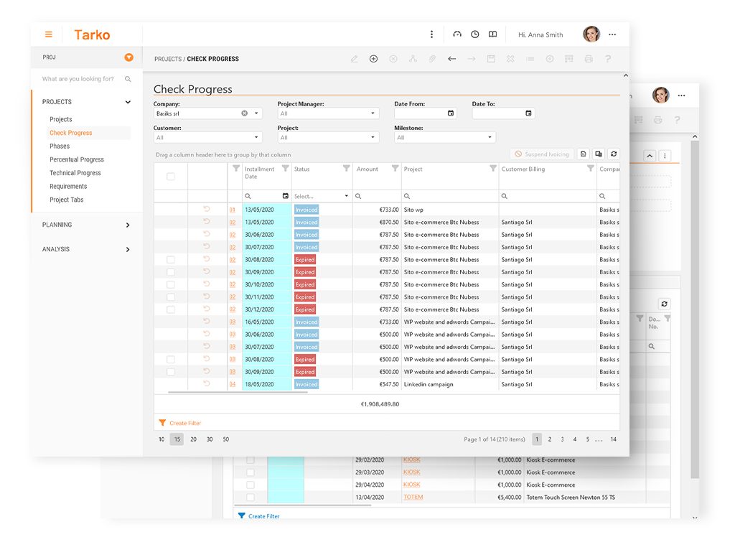735x560 pixels.
Task: Click the clock history icon in header
Action: tap(474, 34)
